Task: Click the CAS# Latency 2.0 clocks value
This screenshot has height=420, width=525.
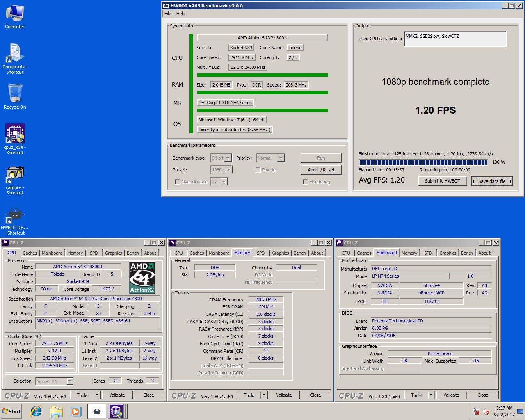Action: [266, 314]
